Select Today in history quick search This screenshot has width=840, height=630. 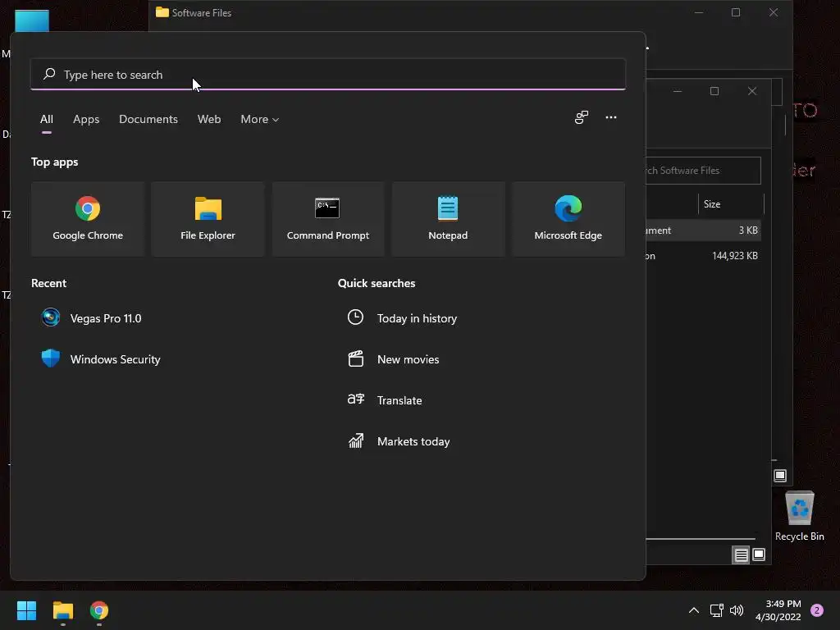click(402, 318)
